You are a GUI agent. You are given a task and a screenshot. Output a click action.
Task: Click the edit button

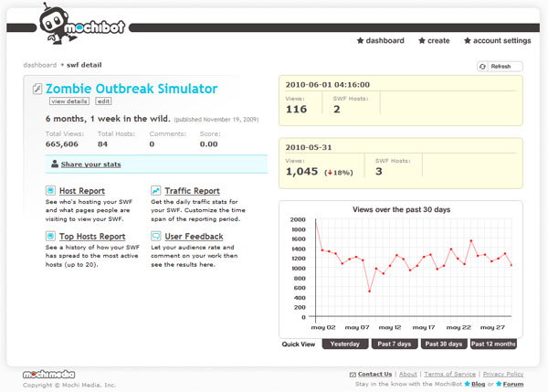point(103,101)
